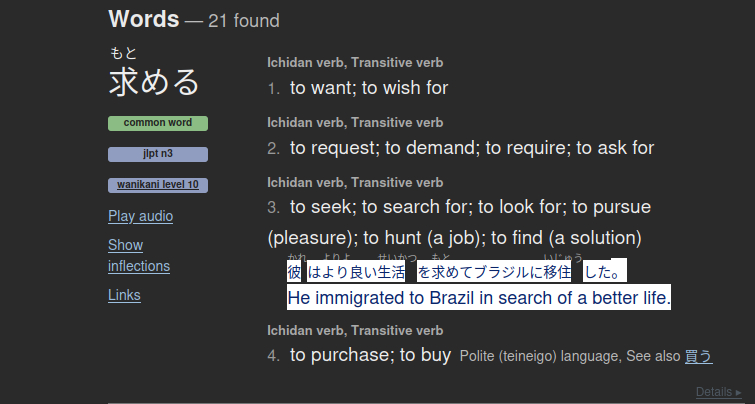This screenshot has height=404, width=755.
Task: Click definition 'to seek; to search for'
Action: click(470, 207)
